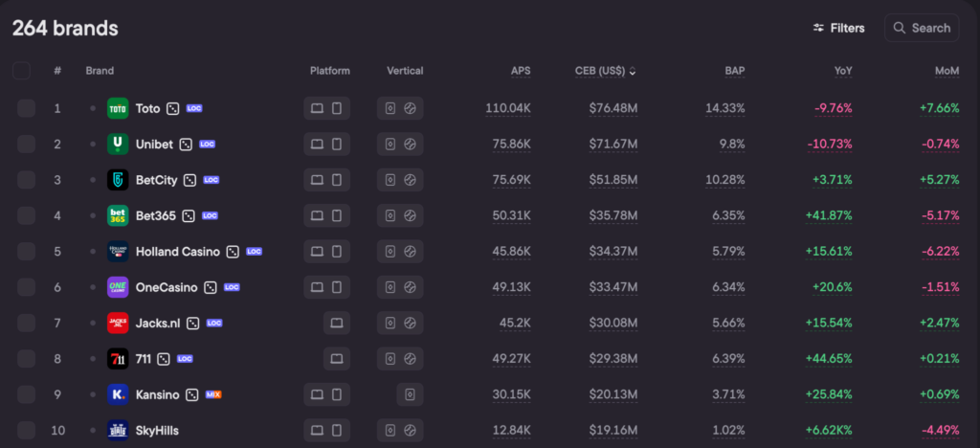Click the mobile platform icon in Bet365 row
Screen dimensions: 980x448
337,215
